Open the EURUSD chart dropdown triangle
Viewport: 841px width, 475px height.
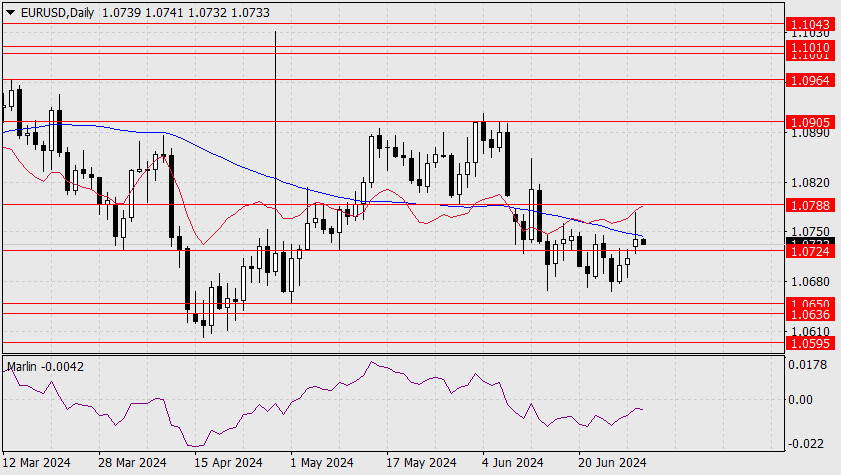(x=10, y=12)
